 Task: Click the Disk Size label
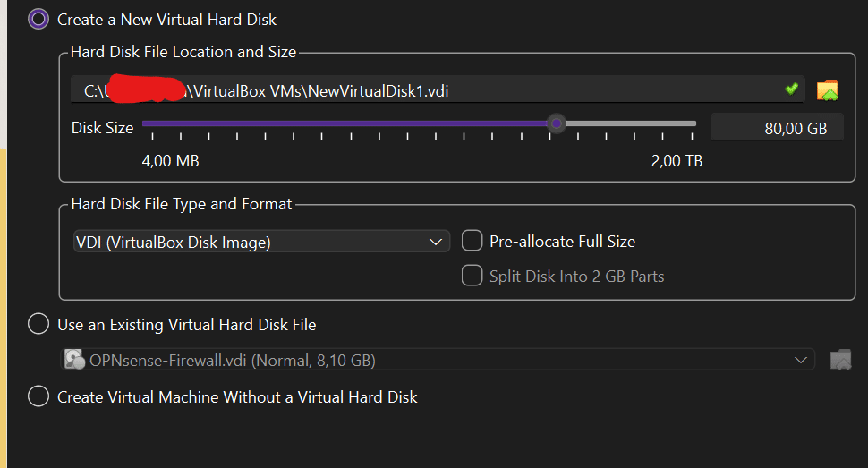pos(102,128)
